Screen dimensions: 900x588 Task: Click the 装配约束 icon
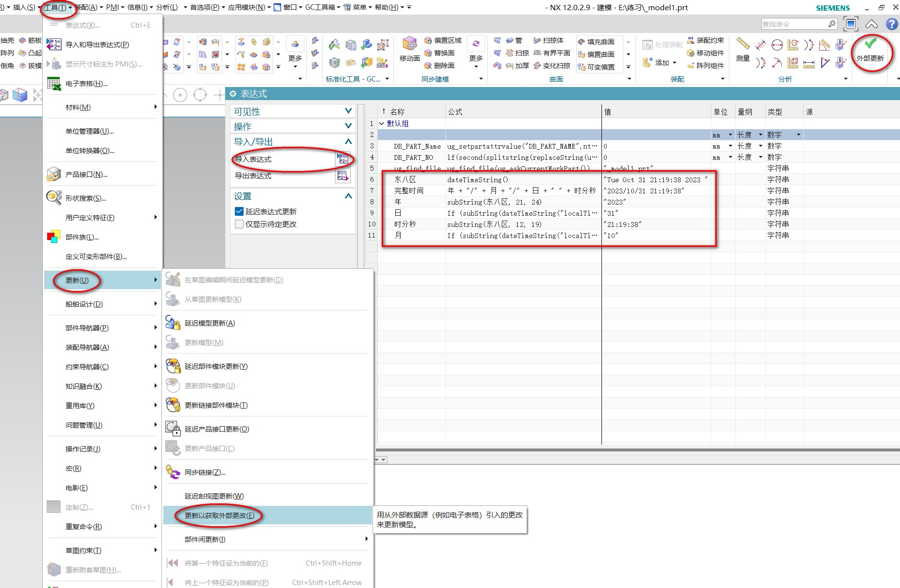[690, 40]
